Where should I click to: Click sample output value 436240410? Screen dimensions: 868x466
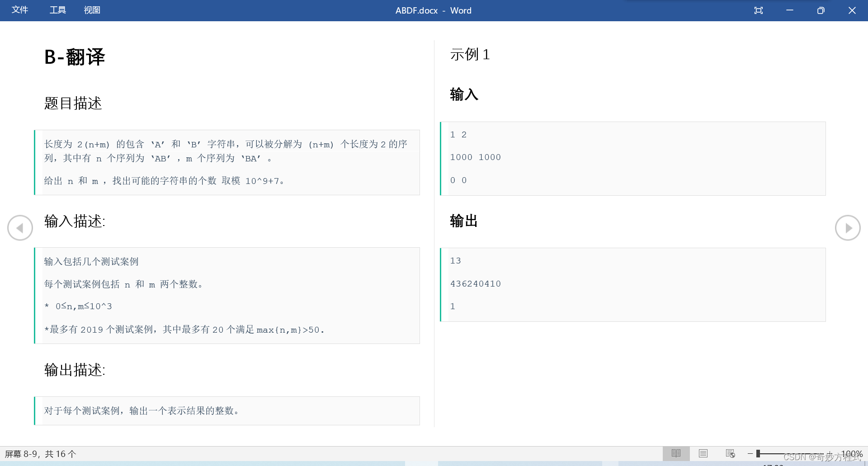pos(476,284)
